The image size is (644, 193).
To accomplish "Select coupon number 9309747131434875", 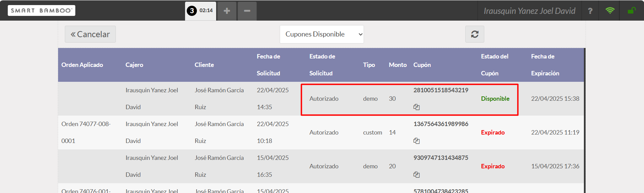I will 441,158.
